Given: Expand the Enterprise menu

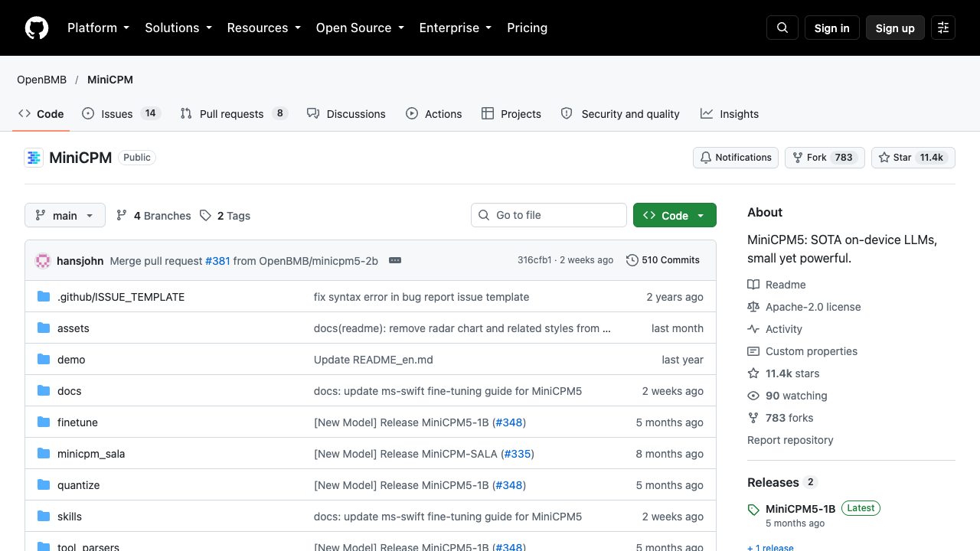Looking at the screenshot, I should click(x=455, y=28).
